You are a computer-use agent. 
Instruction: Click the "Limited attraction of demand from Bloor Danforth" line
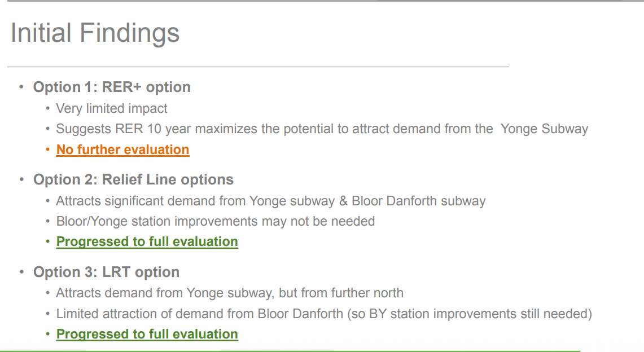click(x=323, y=314)
